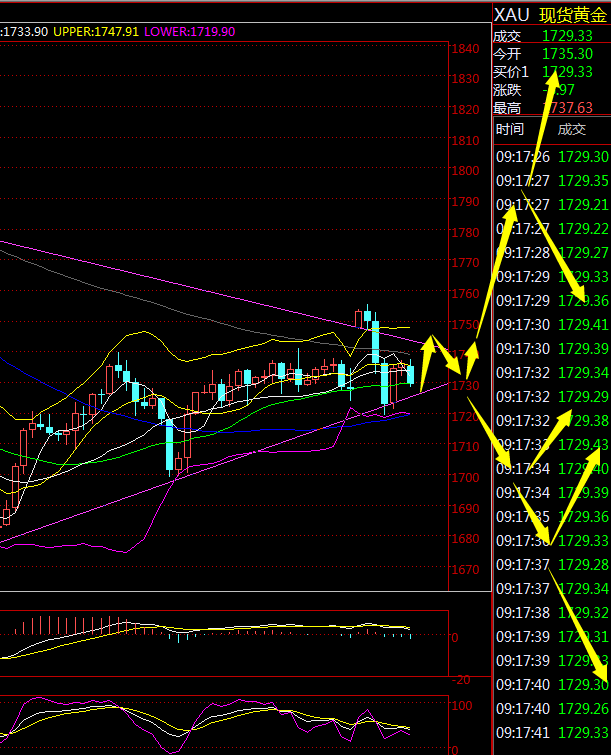Select the 现货黄金 instrument name
Viewport: 611px width, 755px height.
pyautogui.click(x=572, y=15)
